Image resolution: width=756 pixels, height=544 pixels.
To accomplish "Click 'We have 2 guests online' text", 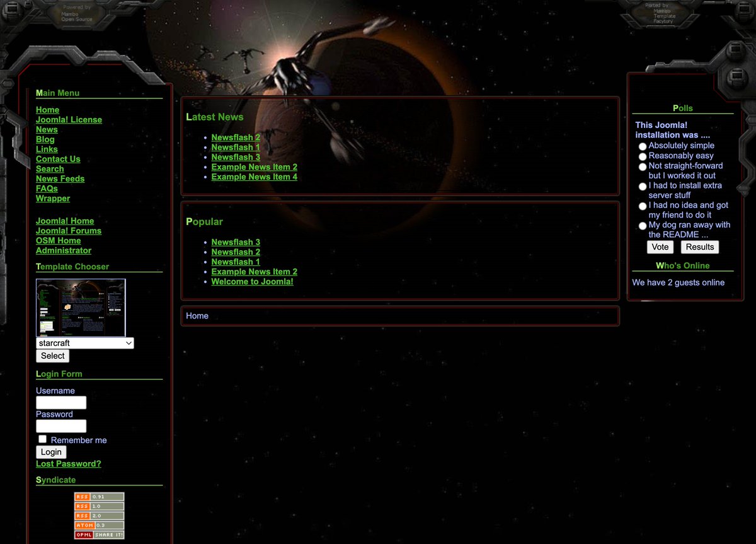I will [x=679, y=282].
